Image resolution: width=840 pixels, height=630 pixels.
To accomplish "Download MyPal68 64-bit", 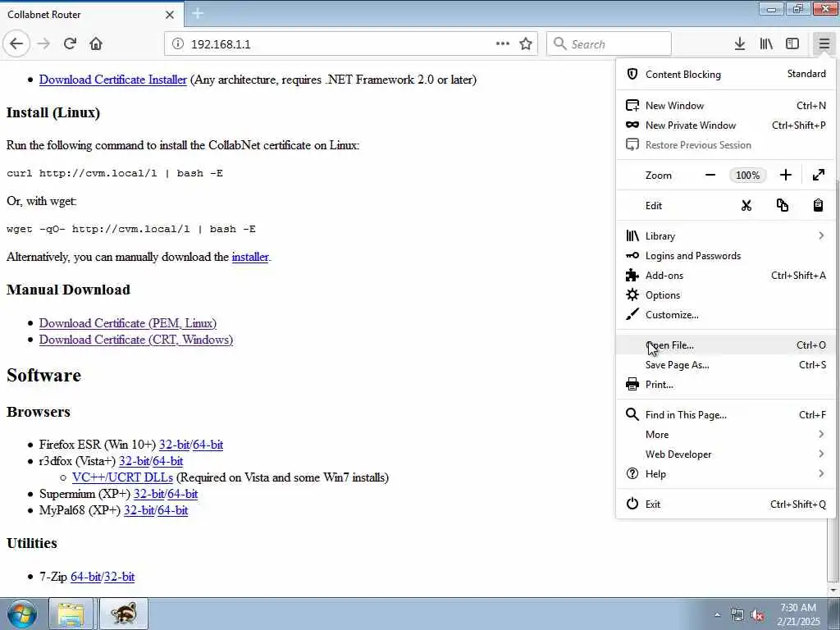I will [172, 510].
